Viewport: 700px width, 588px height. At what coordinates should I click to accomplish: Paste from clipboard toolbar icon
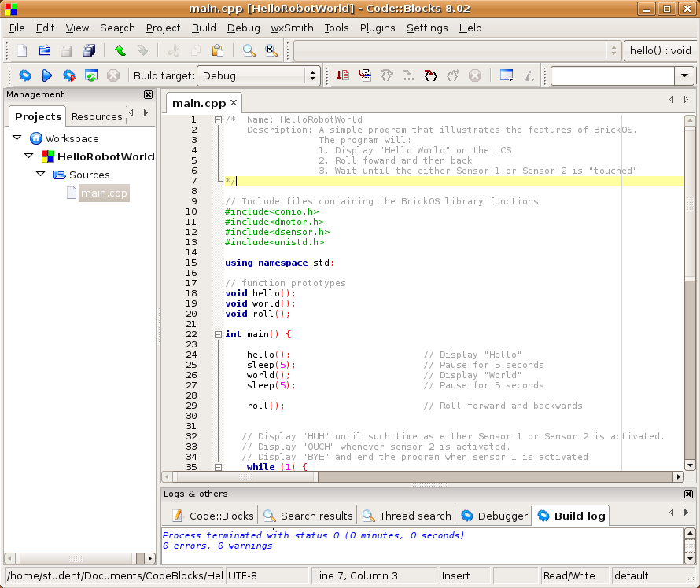[218, 50]
